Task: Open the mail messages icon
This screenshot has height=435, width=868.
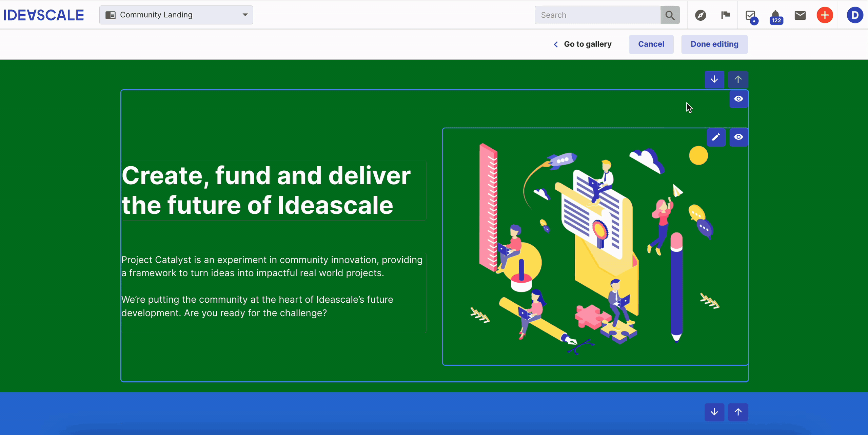Action: (800, 15)
